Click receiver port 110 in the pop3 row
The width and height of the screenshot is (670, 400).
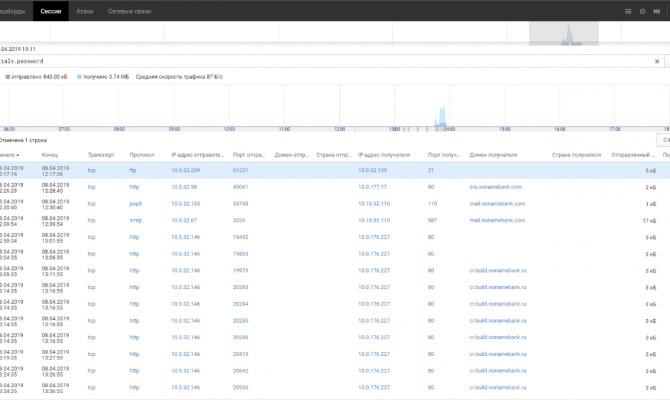point(432,204)
